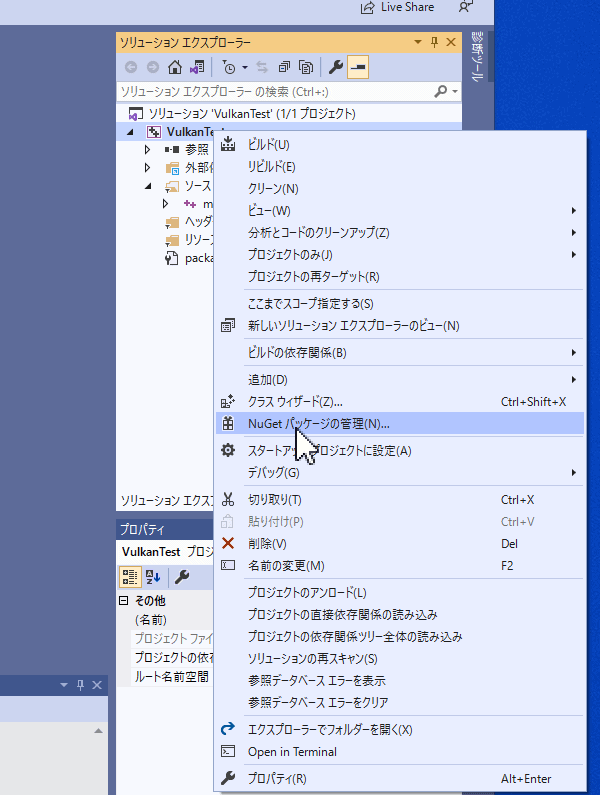Click the Live Share button
The width and height of the screenshot is (600, 795).
click(x=397, y=7)
